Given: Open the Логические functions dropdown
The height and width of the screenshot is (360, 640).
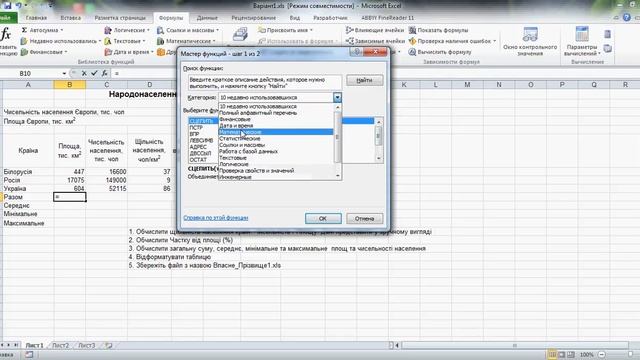Looking at the screenshot, I should tap(127, 30).
